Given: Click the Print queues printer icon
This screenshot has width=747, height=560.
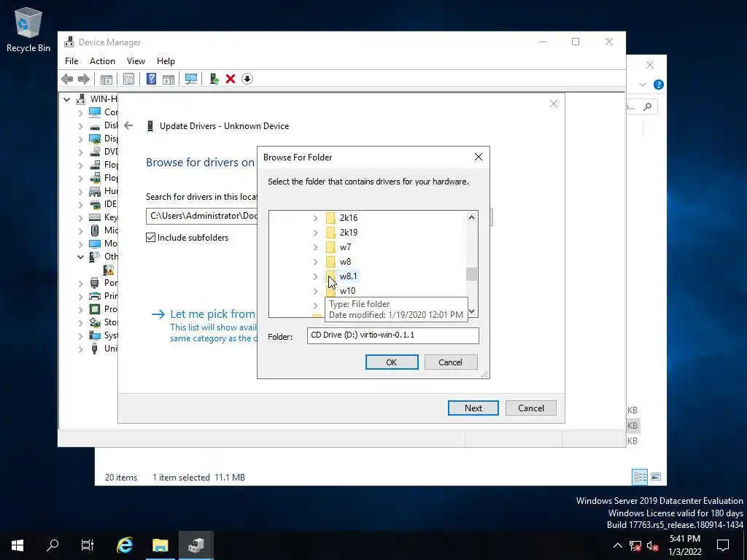Looking at the screenshot, I should click(x=95, y=296).
